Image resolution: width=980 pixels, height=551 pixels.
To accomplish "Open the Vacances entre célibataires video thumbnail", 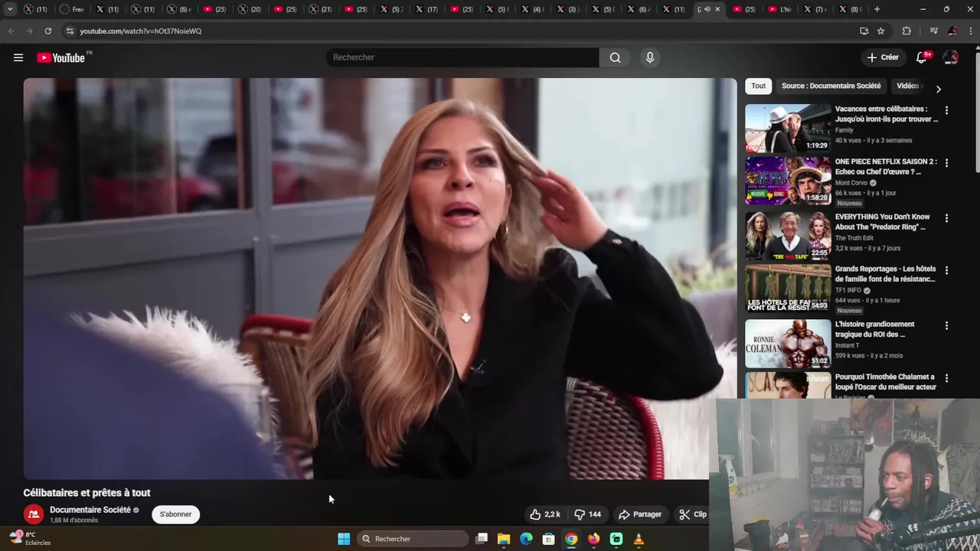I will [x=788, y=128].
